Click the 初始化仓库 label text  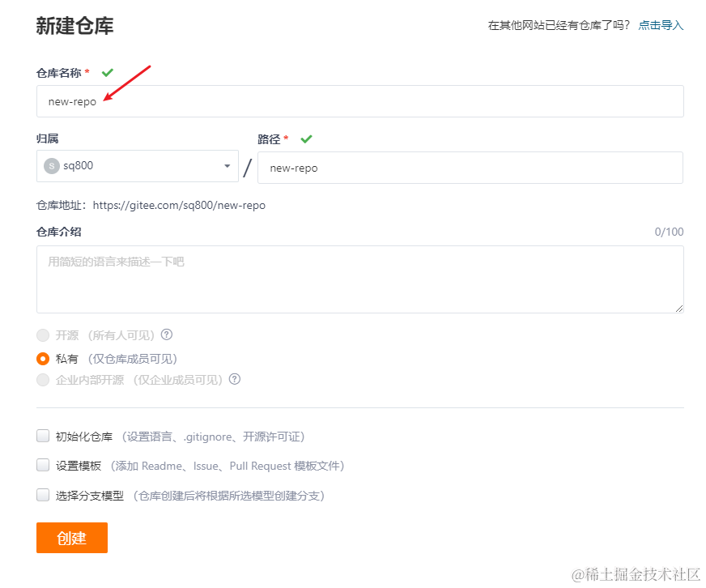(x=83, y=437)
